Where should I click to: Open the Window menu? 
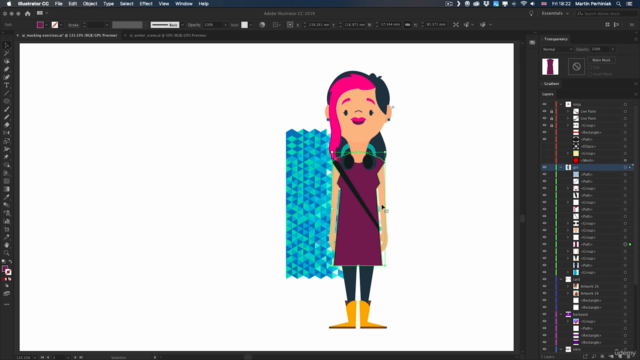[x=184, y=4]
